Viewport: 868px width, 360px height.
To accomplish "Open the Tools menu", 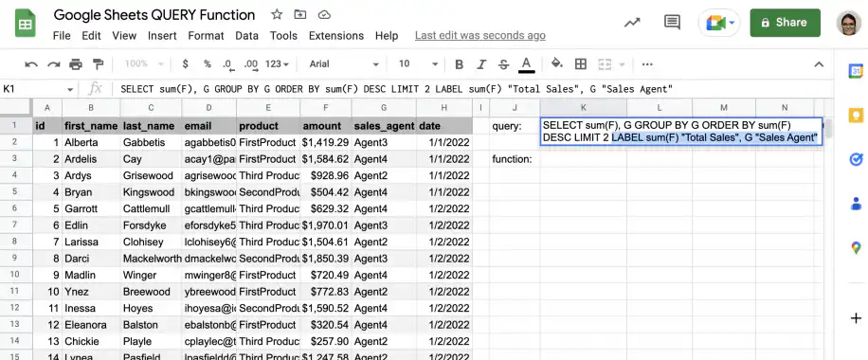I will click(x=283, y=36).
